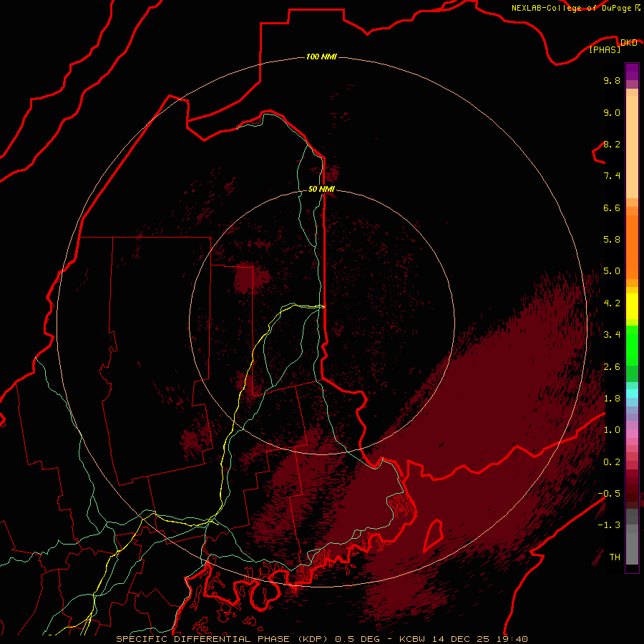Screen dimensions: 644x644
Task: Click the "1.8" color scale value
Action: tap(612, 399)
